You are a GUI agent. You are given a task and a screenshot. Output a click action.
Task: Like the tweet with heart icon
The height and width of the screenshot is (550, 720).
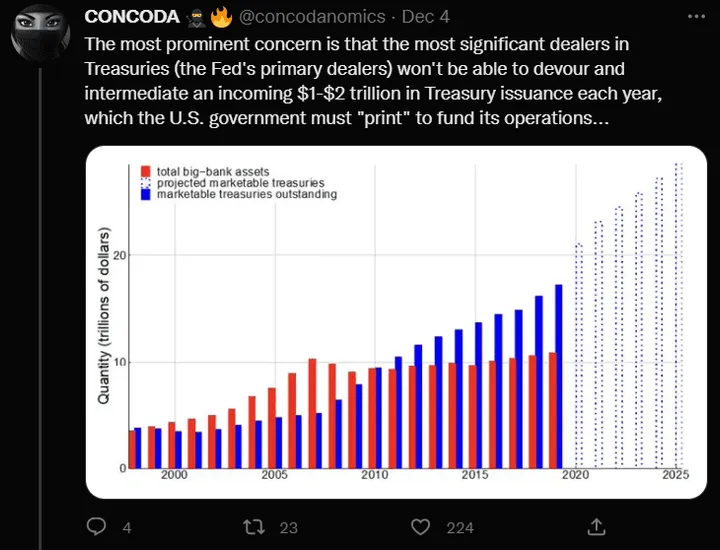422,526
